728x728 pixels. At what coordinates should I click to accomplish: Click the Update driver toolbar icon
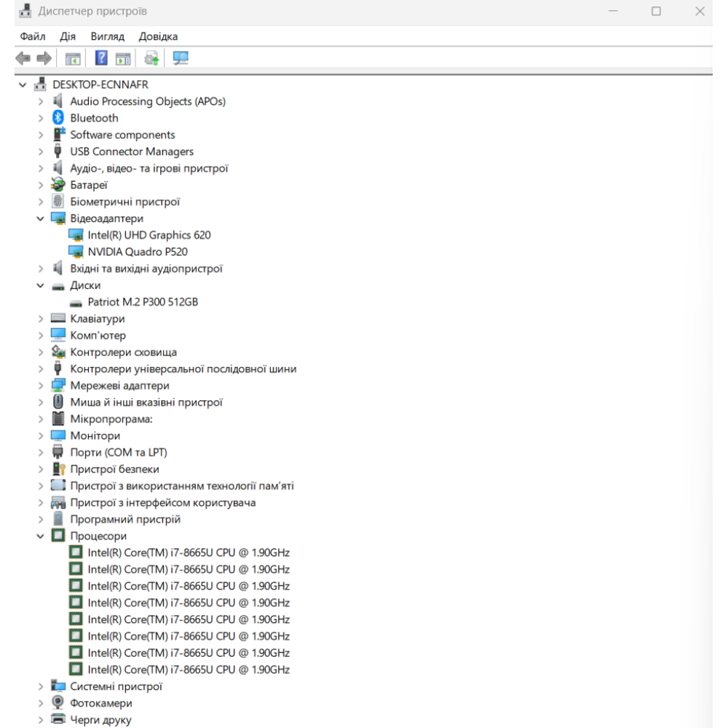click(151, 58)
